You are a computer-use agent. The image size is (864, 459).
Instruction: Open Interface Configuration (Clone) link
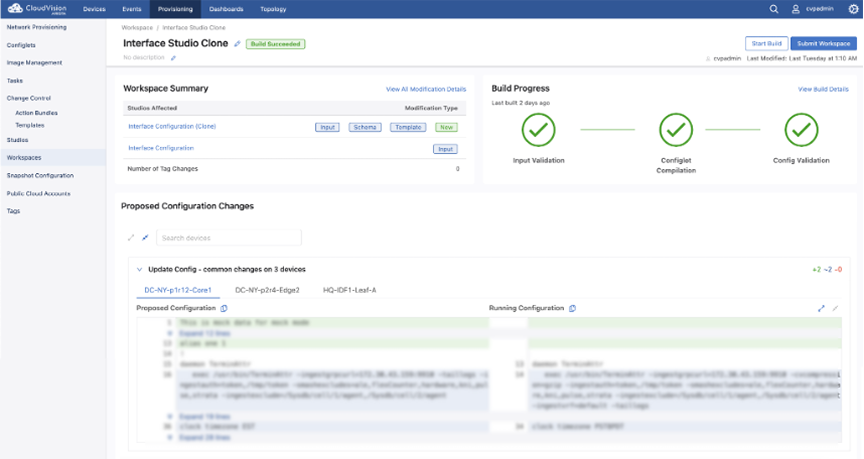(x=172, y=127)
